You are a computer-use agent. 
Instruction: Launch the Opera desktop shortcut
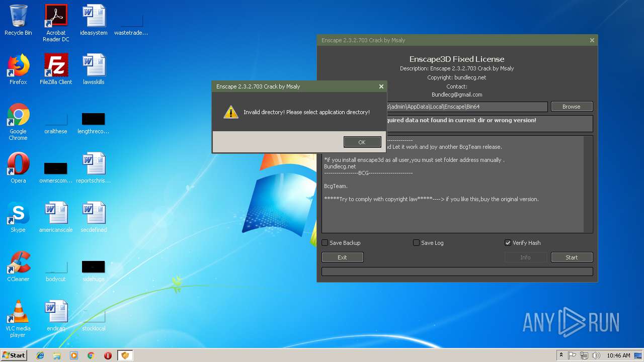click(x=18, y=167)
